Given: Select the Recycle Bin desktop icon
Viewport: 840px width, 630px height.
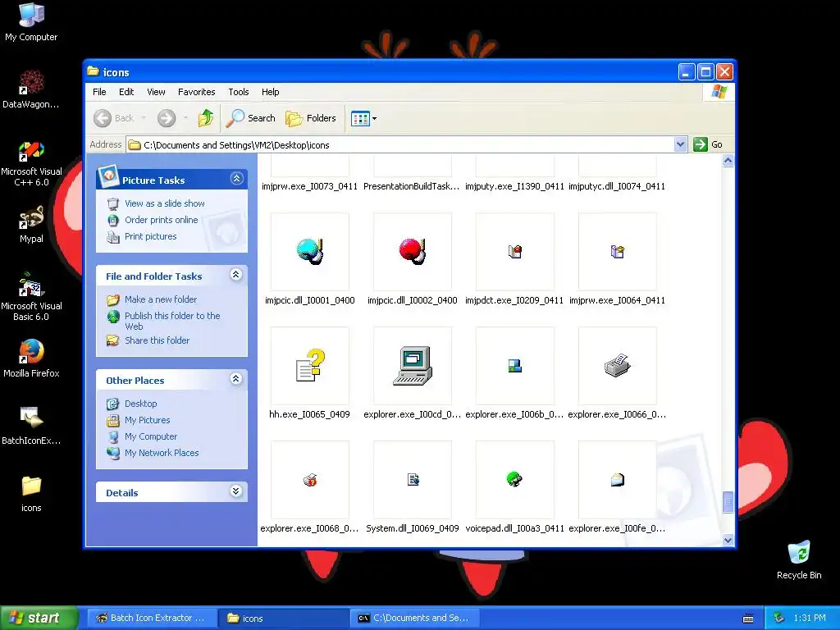Looking at the screenshot, I should coord(799,560).
